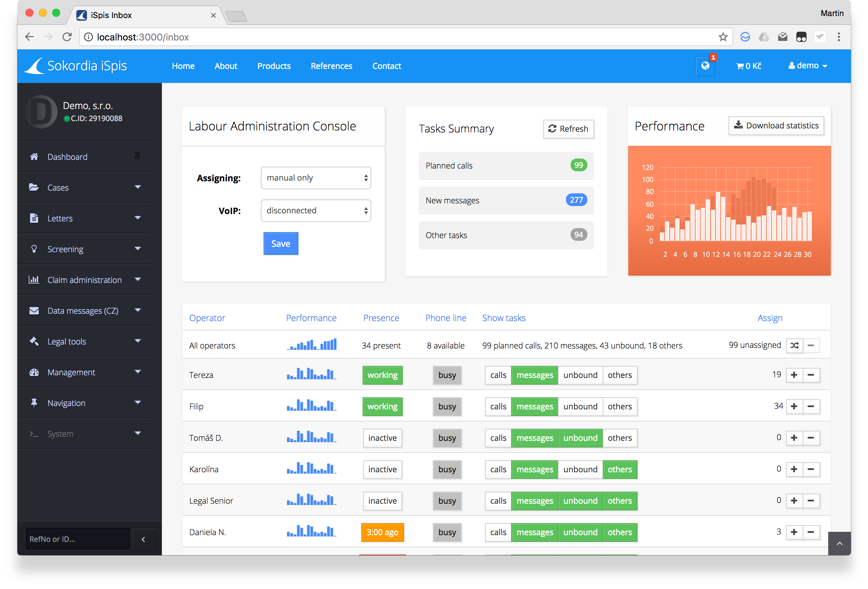Screen dimensions: 868x589
Task: Click the Download statistics button
Action: (776, 125)
